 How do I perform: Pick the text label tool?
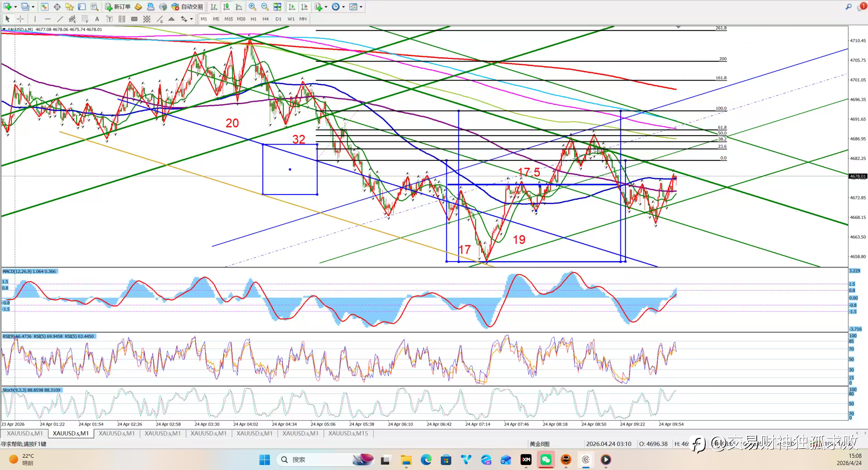coord(97,19)
